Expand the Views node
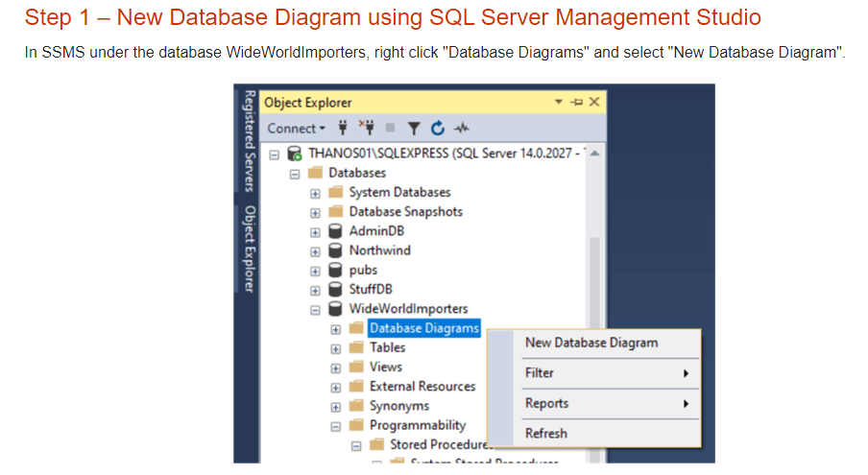 [x=335, y=368]
